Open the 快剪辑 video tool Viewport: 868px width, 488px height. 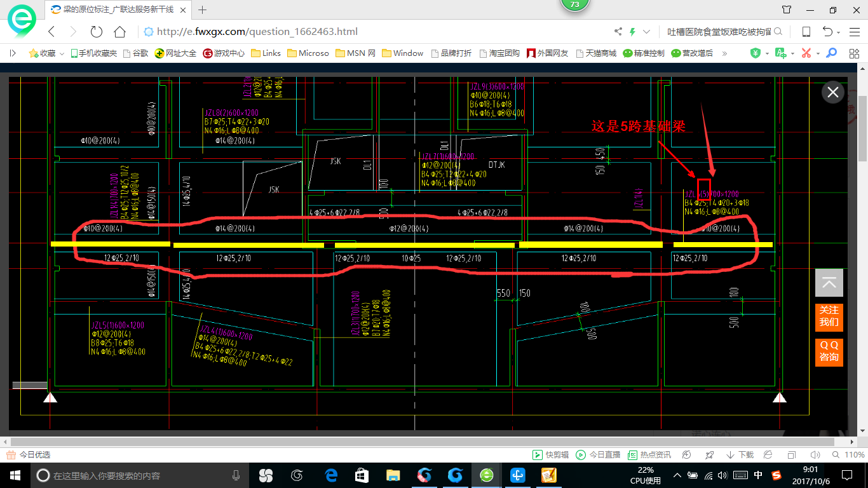[x=551, y=455]
